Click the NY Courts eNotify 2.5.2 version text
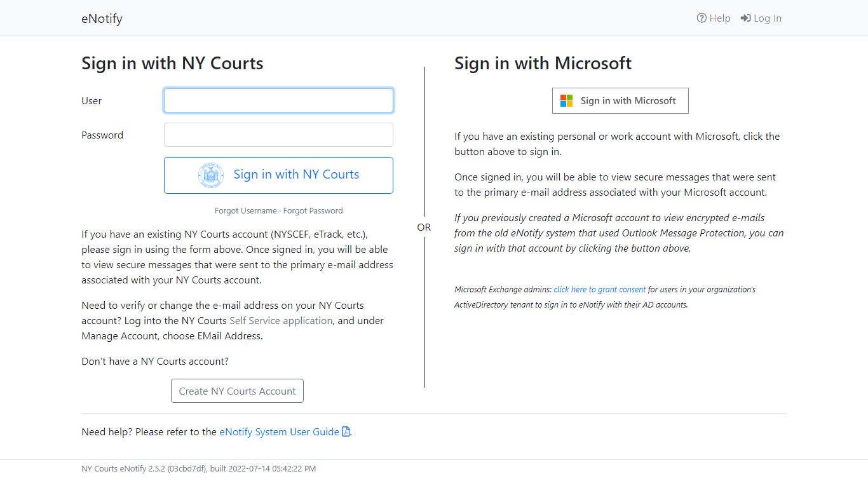 [198, 468]
